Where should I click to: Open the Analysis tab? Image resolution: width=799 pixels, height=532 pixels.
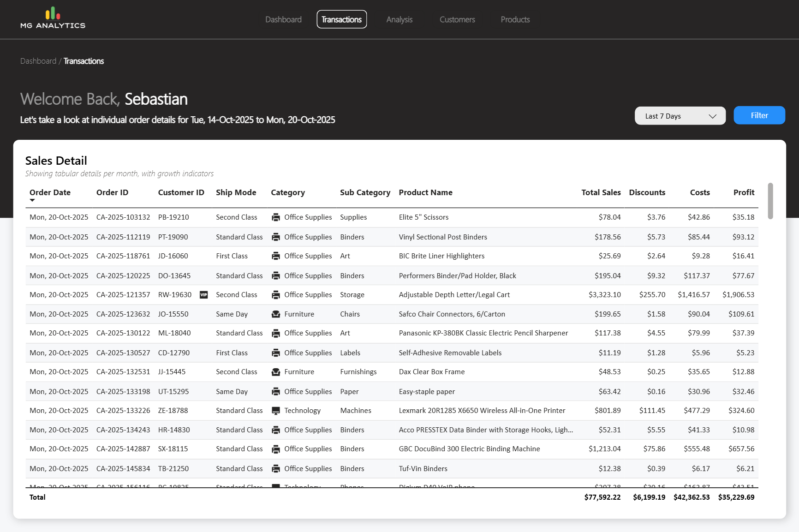(x=399, y=19)
